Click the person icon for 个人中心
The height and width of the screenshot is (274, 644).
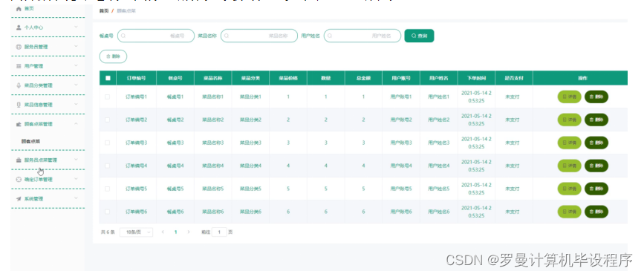tap(19, 27)
